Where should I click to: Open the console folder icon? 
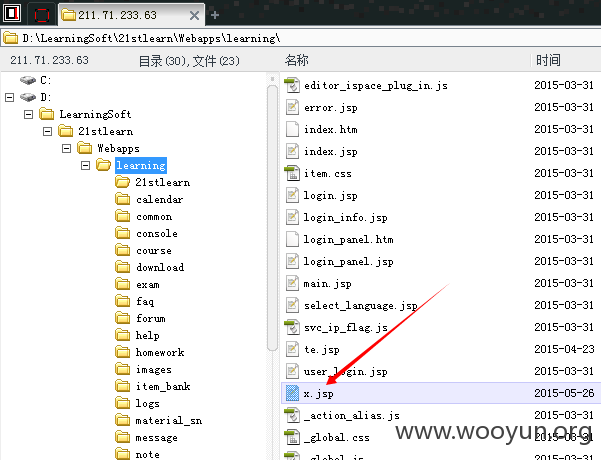[123, 233]
